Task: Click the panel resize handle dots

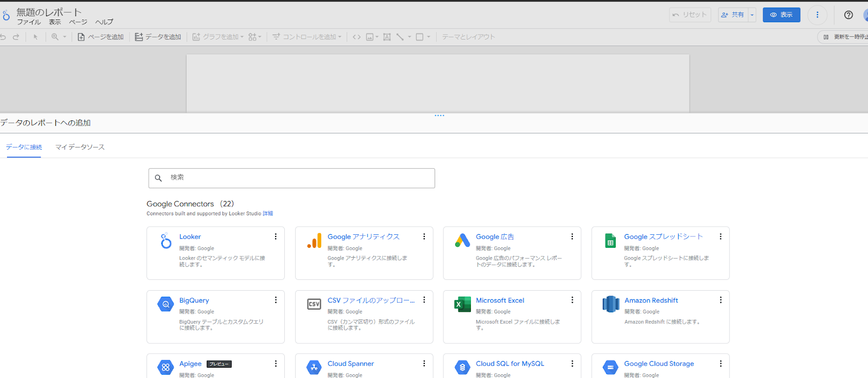Action: click(439, 116)
